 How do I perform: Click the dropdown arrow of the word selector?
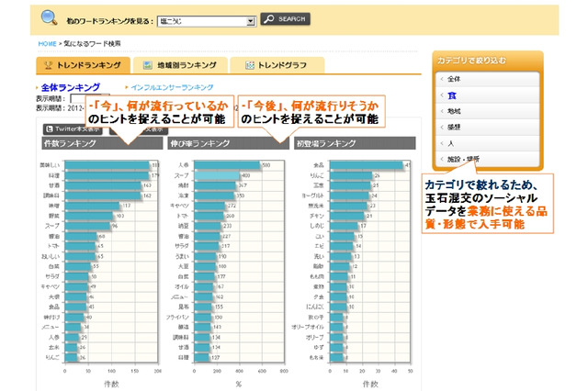(251, 22)
